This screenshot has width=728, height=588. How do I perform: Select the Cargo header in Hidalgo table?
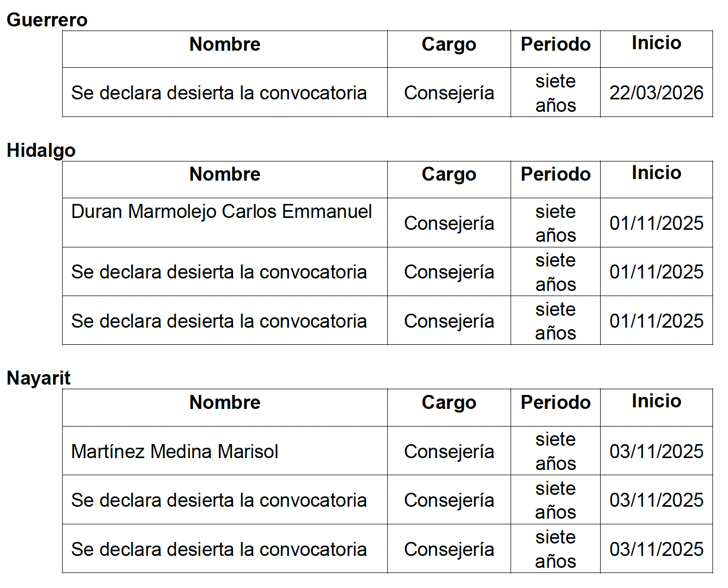coord(449,174)
